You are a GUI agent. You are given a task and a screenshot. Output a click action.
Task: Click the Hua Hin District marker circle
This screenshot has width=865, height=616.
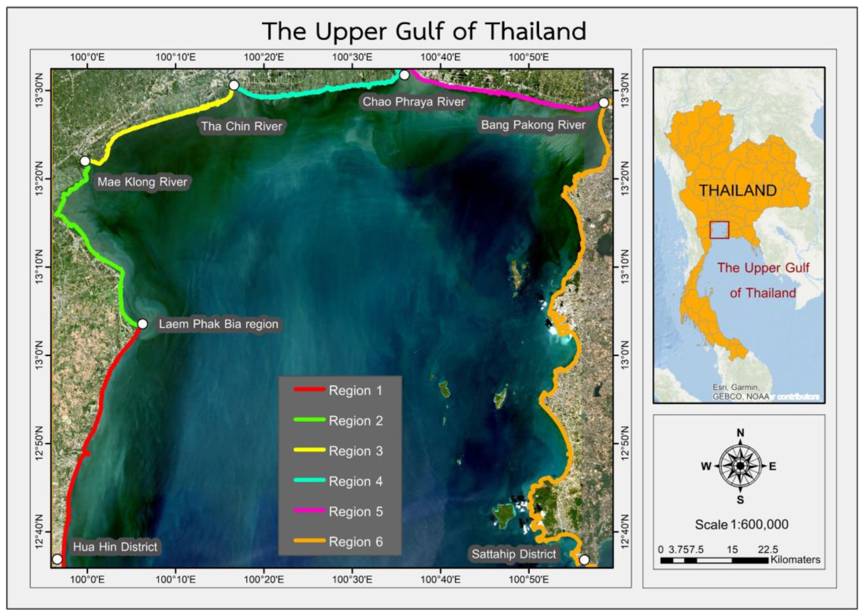click(57, 559)
